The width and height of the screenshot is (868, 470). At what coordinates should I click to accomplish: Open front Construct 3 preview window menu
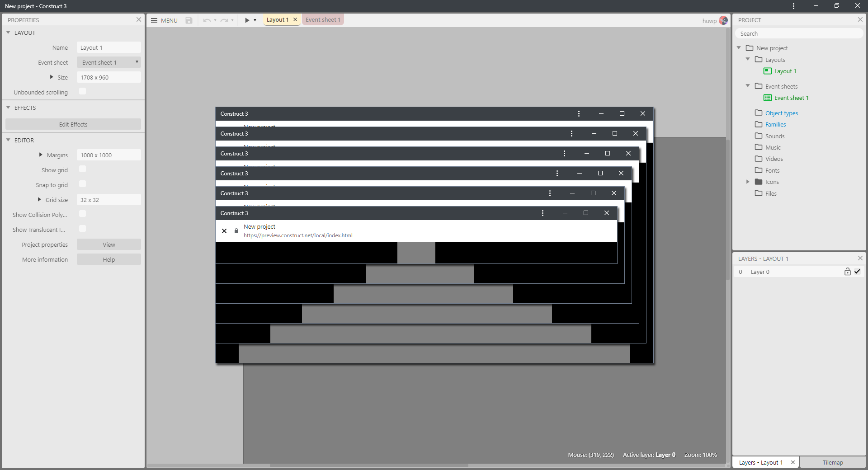coord(542,213)
